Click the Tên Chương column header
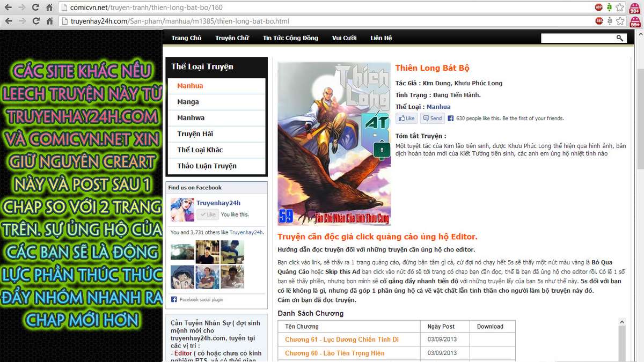The width and height of the screenshot is (644, 362). [302, 327]
